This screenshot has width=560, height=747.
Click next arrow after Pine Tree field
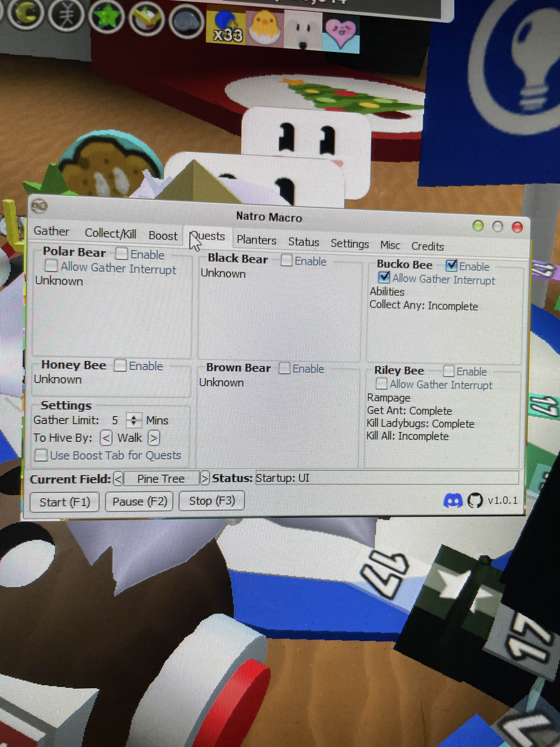[204, 478]
